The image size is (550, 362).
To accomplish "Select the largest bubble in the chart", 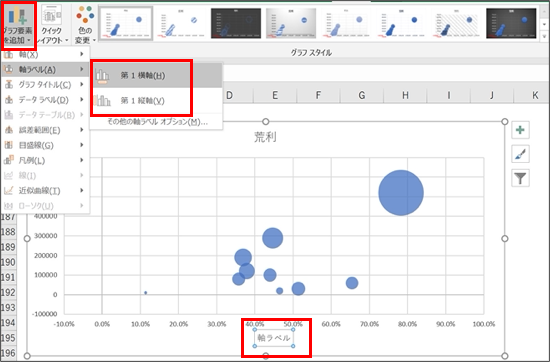I will pos(401,193).
